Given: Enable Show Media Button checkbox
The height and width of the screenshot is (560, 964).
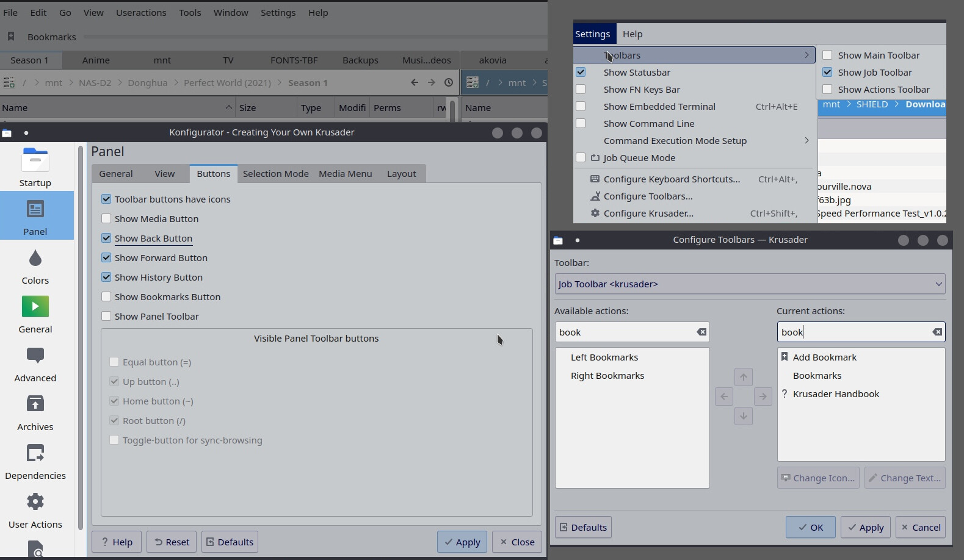Looking at the screenshot, I should click(106, 218).
